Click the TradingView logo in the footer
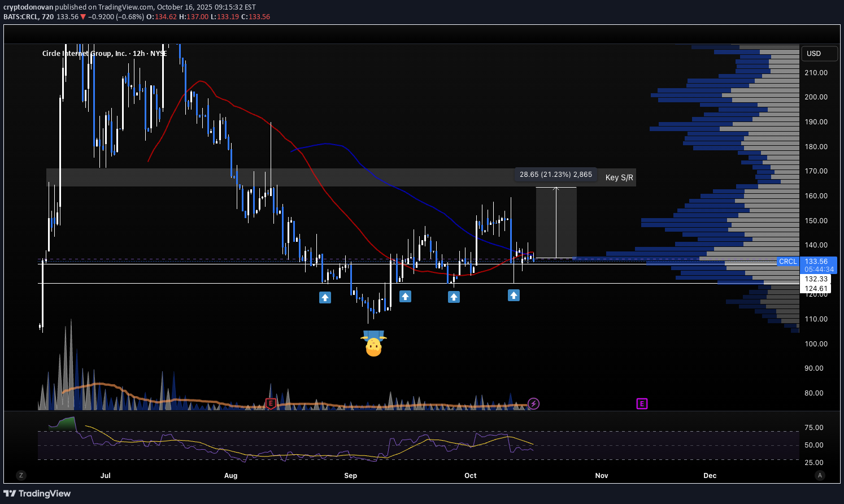844x504 pixels. coord(37,493)
